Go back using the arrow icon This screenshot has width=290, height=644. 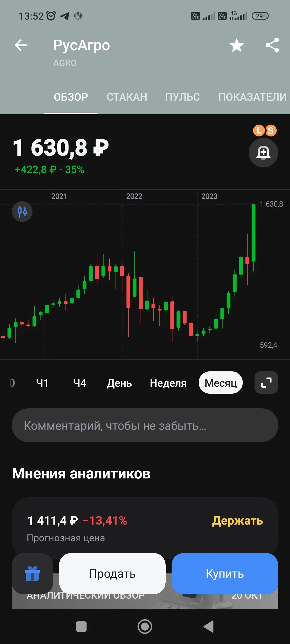(x=21, y=45)
